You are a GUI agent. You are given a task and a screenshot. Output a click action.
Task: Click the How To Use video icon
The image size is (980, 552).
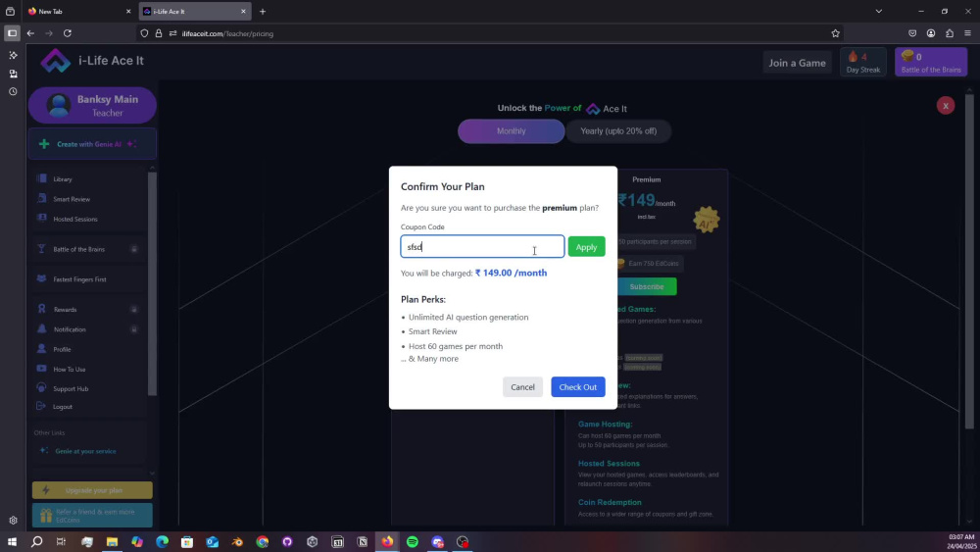pos(42,369)
